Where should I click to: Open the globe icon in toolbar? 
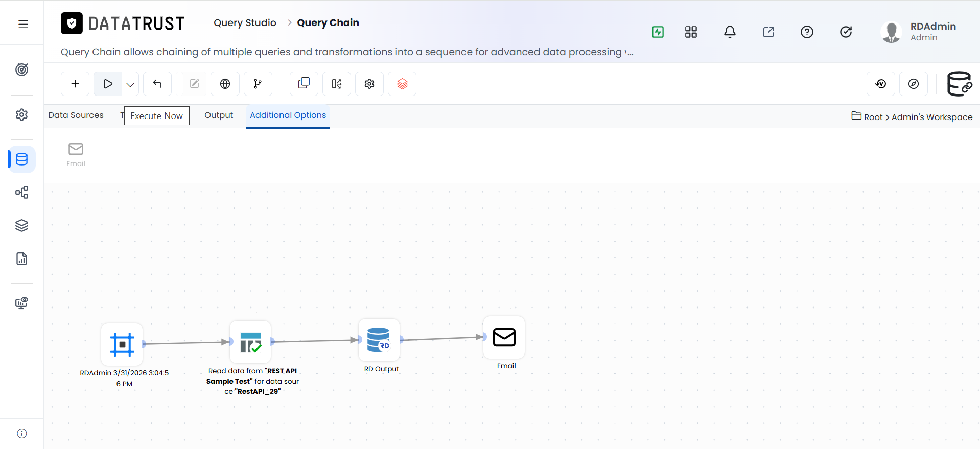coord(225,84)
